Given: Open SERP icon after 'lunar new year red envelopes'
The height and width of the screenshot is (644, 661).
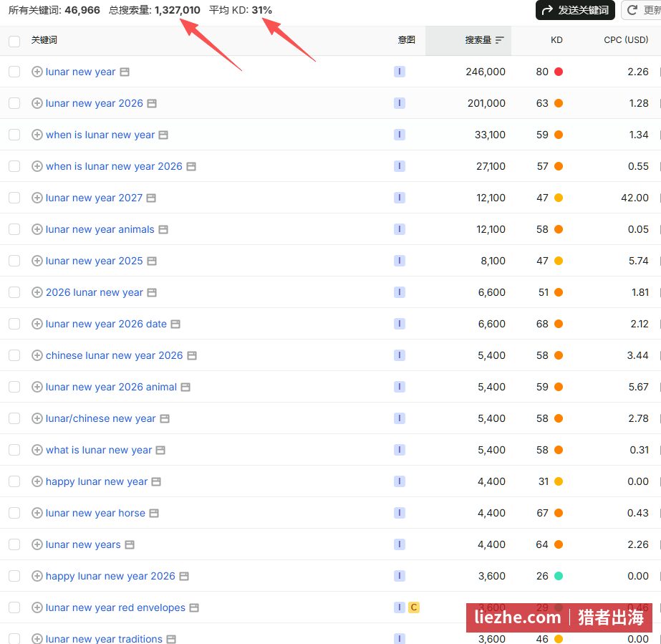Looking at the screenshot, I should tap(194, 607).
